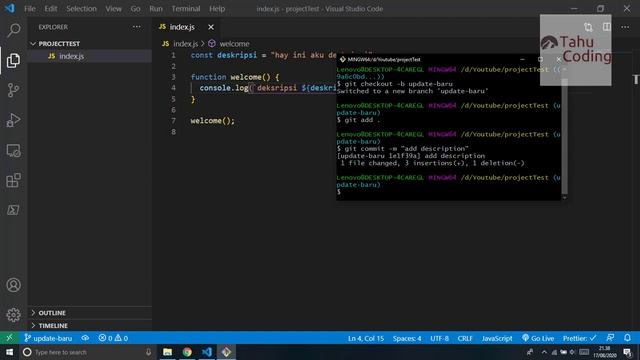Select the index.js editor tab
The image size is (640, 360).
tap(182, 27)
